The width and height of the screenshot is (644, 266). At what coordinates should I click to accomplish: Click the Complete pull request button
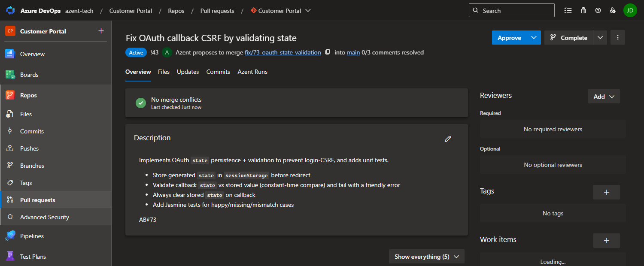[569, 38]
